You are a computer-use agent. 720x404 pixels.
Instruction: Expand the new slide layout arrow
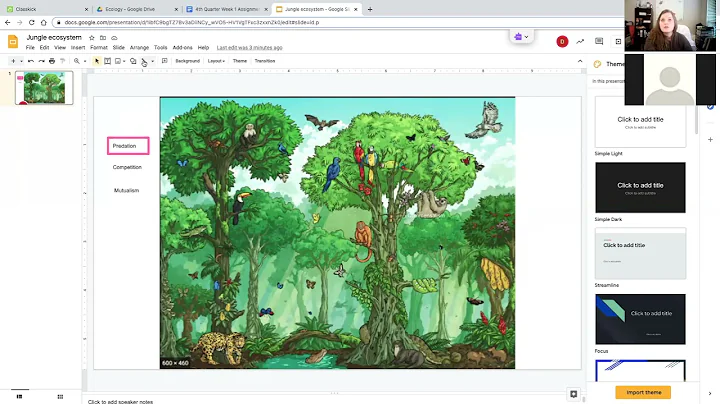(x=21, y=61)
